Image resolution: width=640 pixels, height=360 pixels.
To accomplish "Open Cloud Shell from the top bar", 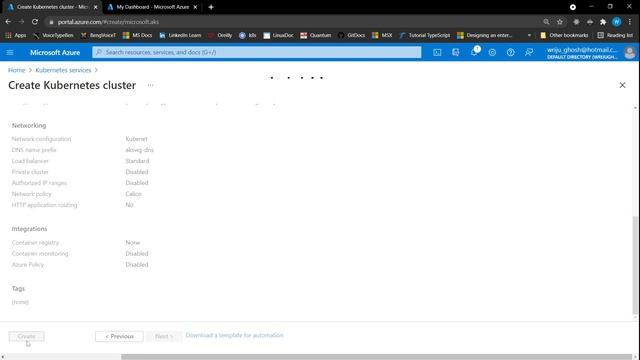I will pos(437,52).
